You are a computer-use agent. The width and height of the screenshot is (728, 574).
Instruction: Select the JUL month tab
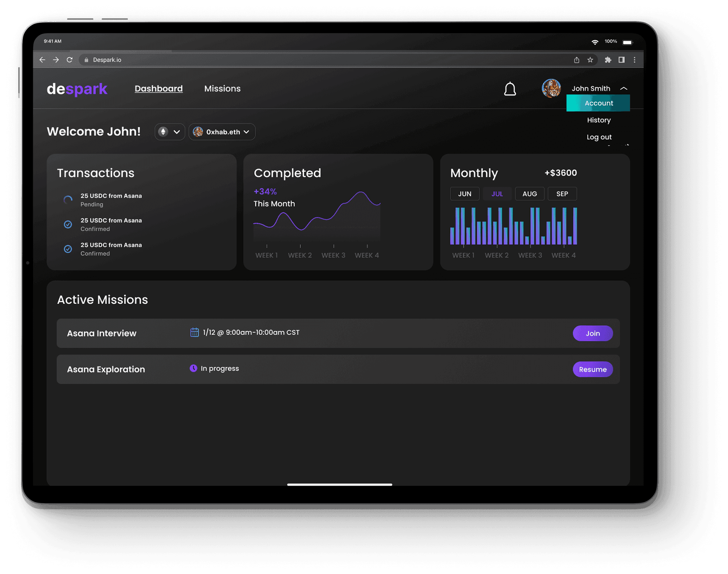pos(497,194)
